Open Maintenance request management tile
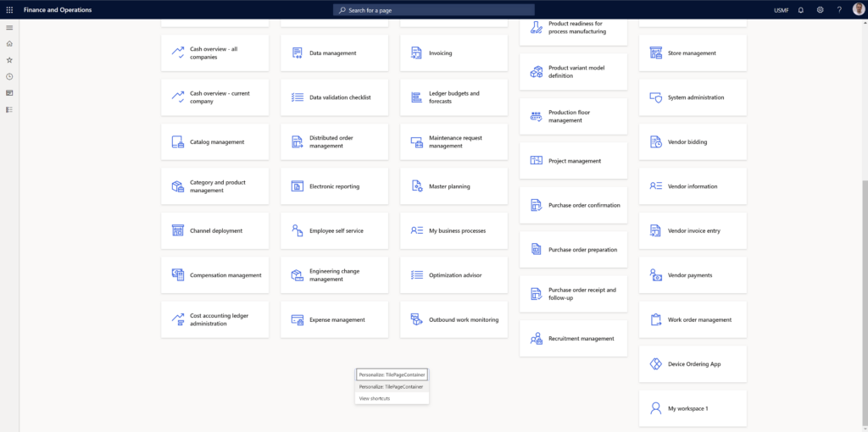The width and height of the screenshot is (868, 432). [x=454, y=142]
